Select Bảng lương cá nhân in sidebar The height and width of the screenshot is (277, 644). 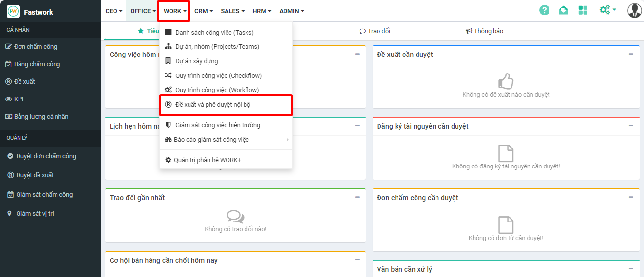pos(41,117)
